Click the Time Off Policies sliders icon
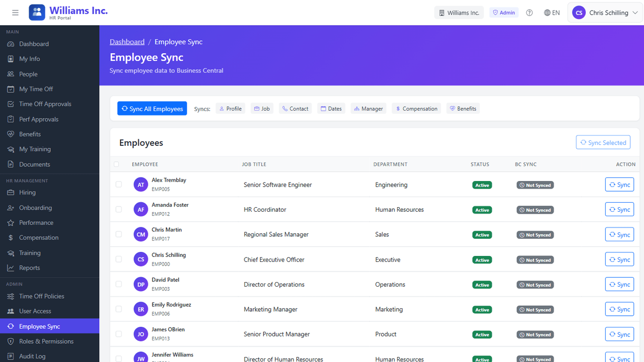The image size is (644, 362). click(11, 296)
